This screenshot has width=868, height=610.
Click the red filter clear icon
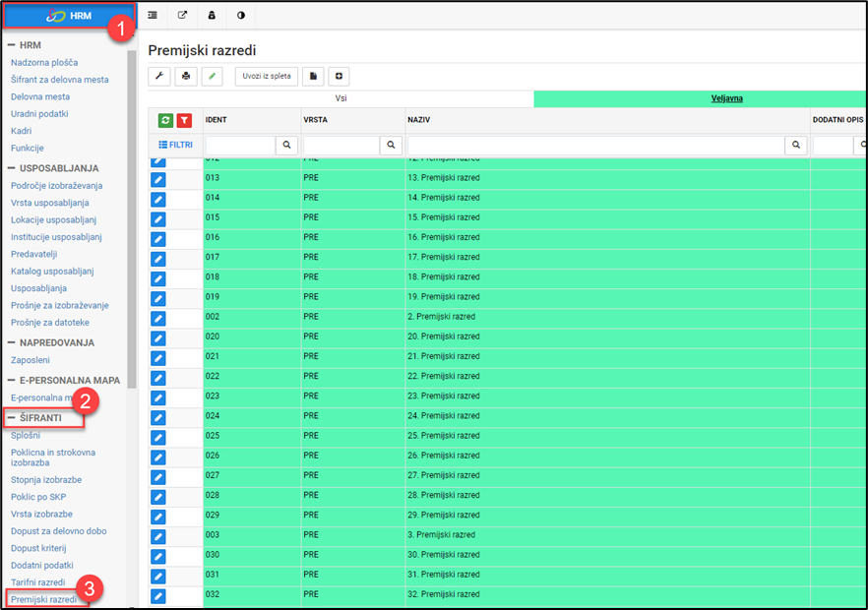coord(184,120)
